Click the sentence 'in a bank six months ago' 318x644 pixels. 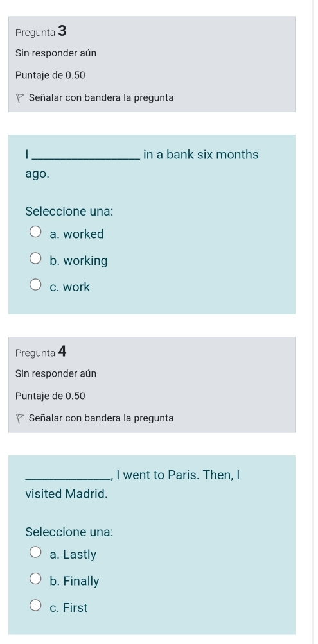tap(142, 164)
